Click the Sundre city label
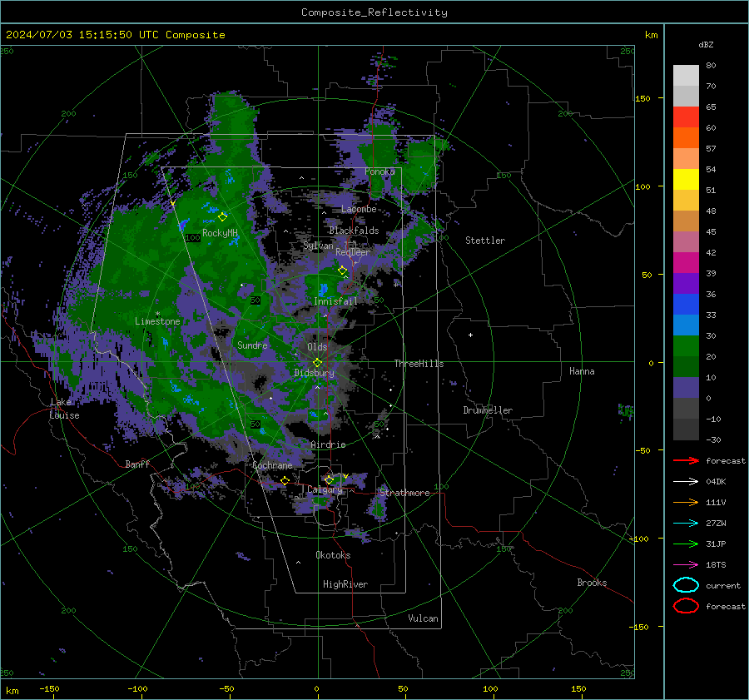 252,345
